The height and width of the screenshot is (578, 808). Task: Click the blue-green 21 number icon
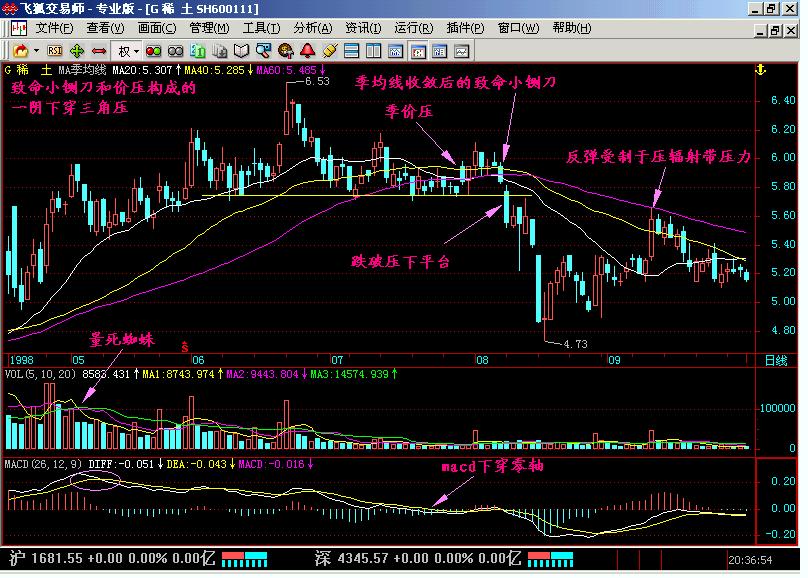[198, 51]
